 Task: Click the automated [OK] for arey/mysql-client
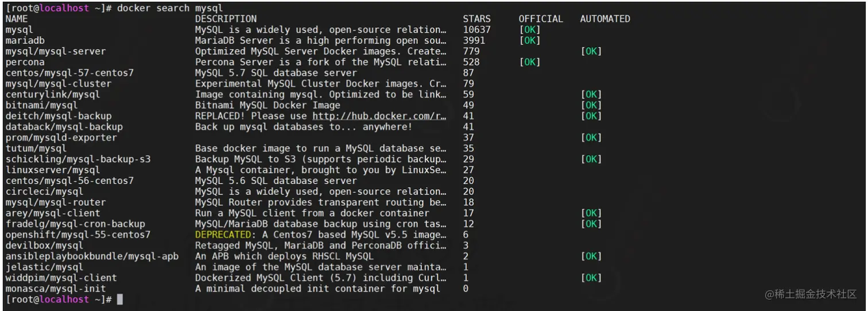[x=591, y=213]
